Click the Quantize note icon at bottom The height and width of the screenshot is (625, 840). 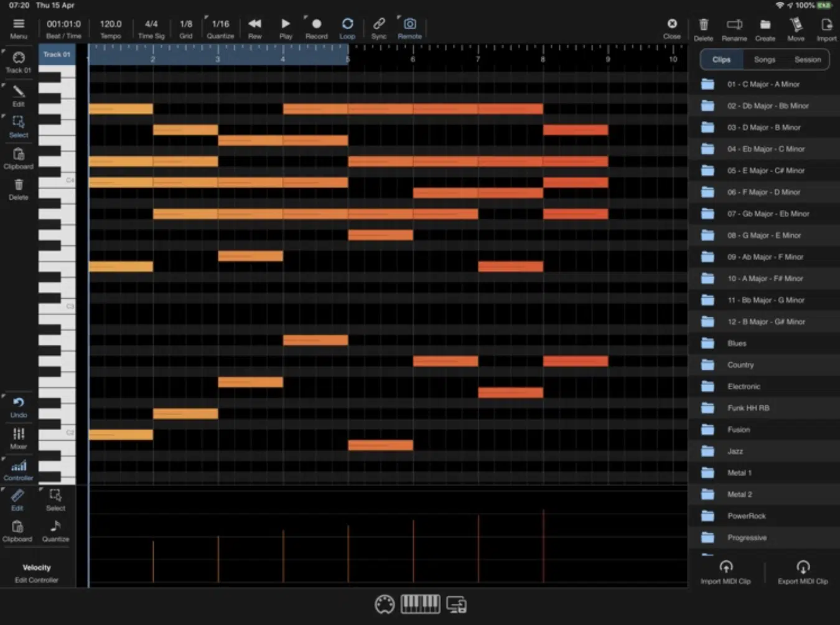click(x=55, y=531)
